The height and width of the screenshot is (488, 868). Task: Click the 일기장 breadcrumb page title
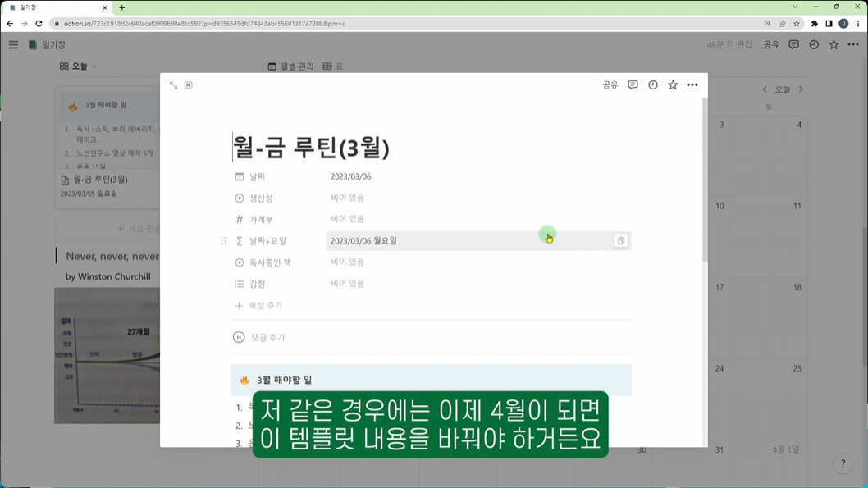coord(53,45)
